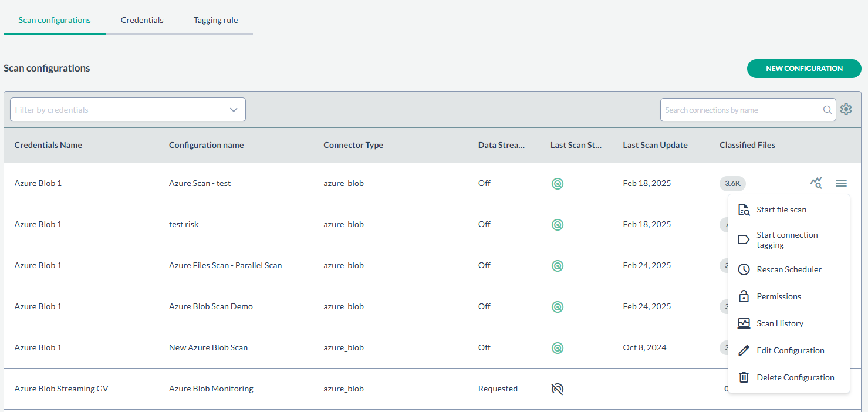
Task: Click scan status icon for test risk row
Action: pyautogui.click(x=558, y=224)
